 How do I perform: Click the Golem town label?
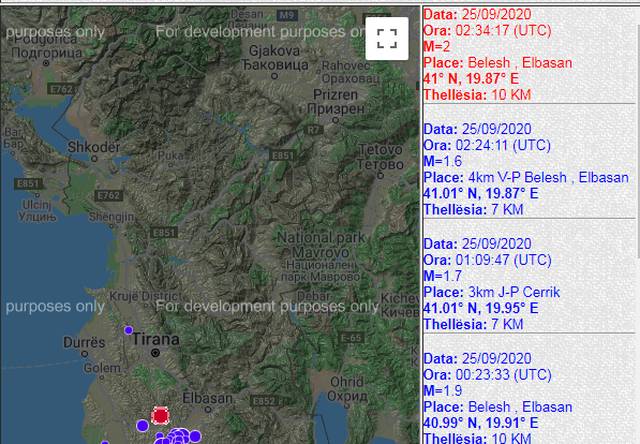coord(102,368)
